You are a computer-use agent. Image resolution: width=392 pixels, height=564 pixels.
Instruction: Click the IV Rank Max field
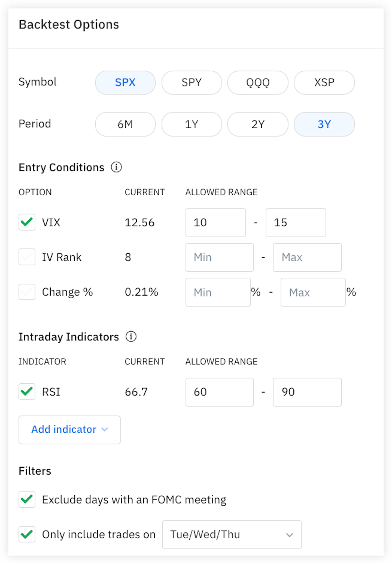[307, 257]
